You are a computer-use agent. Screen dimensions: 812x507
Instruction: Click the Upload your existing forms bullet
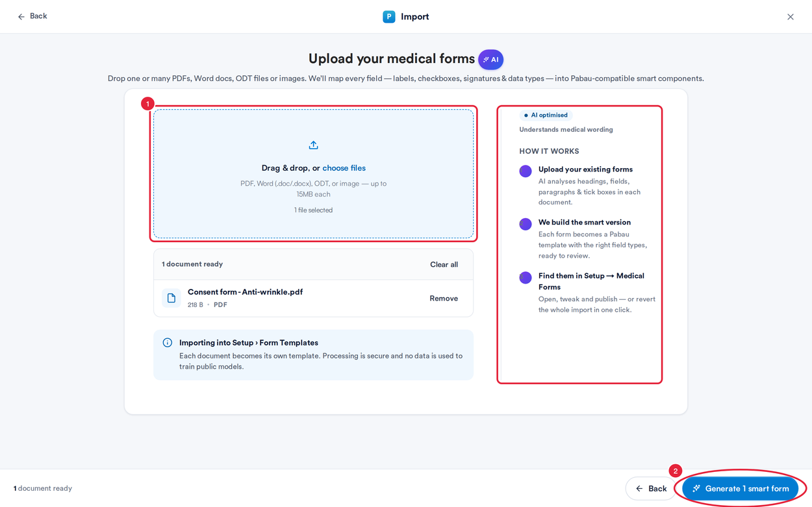tap(526, 171)
